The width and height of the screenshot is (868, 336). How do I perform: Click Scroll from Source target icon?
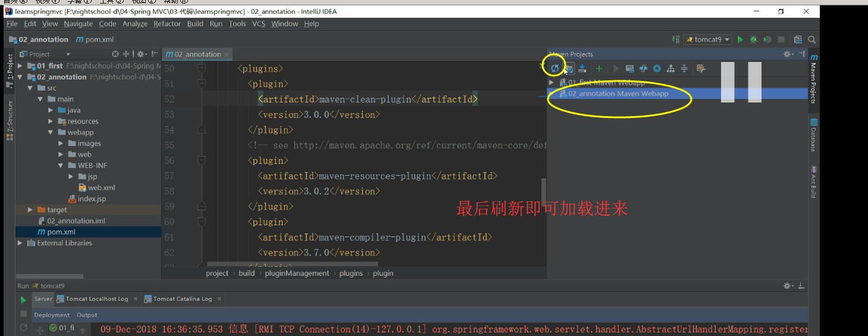[115, 54]
